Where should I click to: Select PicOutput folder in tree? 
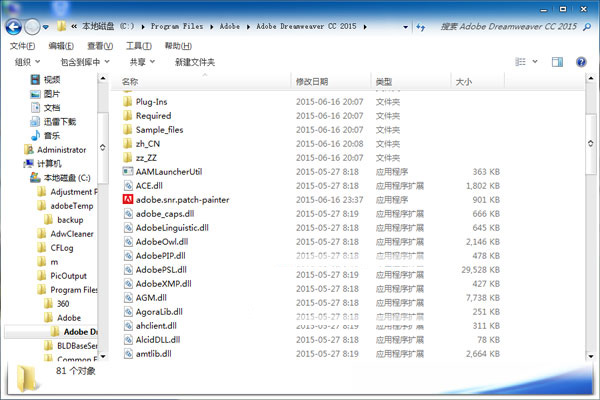pyautogui.click(x=62, y=276)
